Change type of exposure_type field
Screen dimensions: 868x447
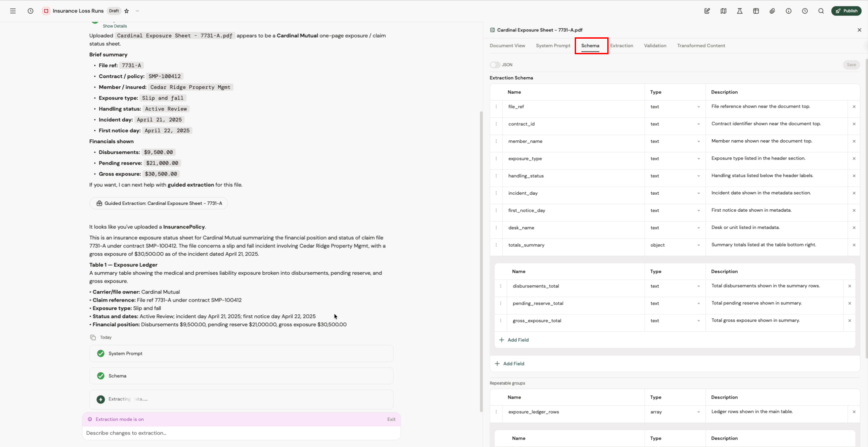(x=675, y=158)
